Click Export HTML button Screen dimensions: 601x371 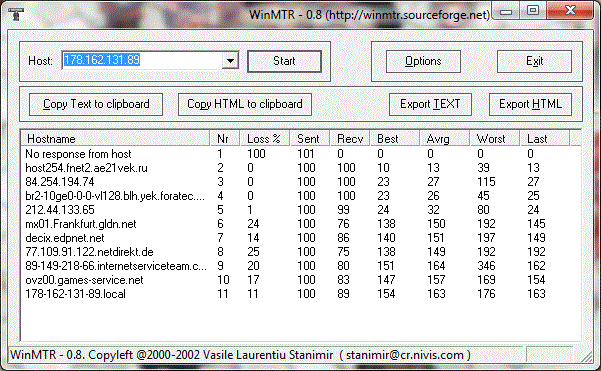[x=530, y=104]
